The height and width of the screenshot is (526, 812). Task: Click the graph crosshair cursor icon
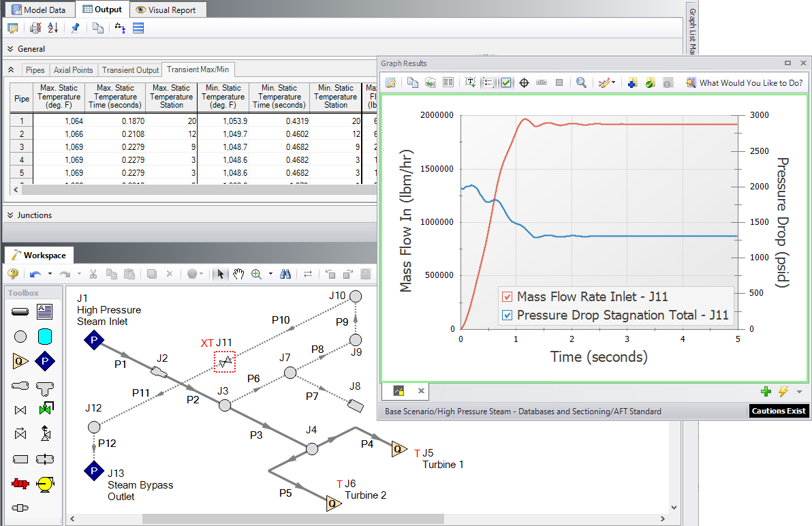click(x=524, y=82)
